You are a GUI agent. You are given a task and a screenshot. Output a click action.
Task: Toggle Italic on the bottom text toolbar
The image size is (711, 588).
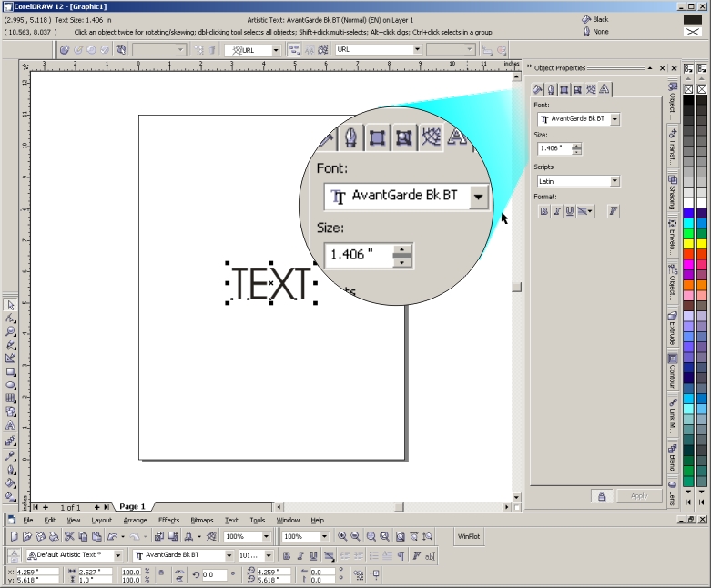pos(300,556)
